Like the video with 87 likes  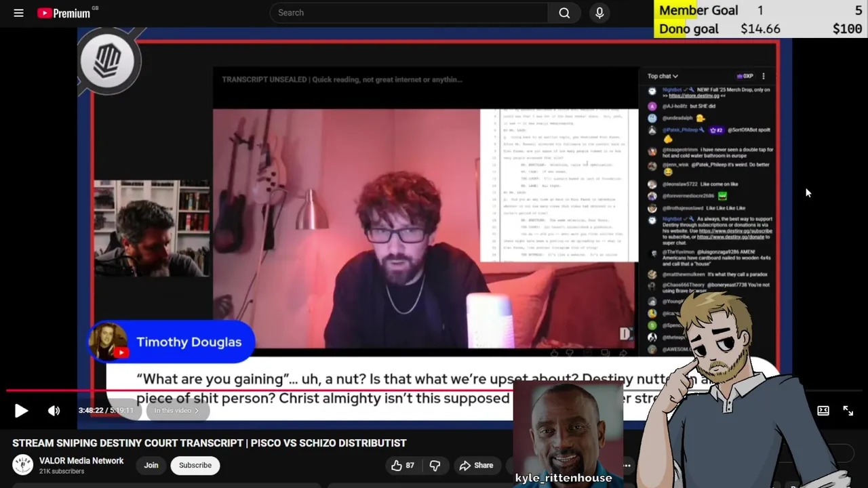coord(402,466)
